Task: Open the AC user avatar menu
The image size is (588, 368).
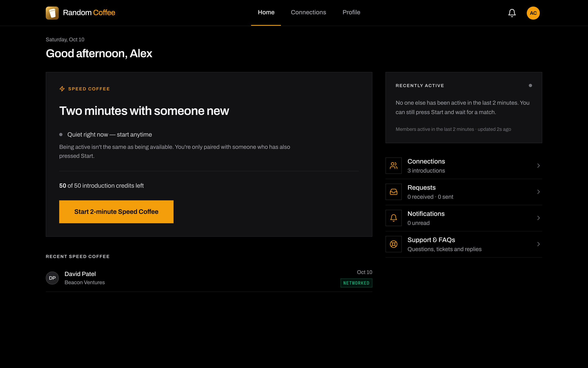Action: 533,13
